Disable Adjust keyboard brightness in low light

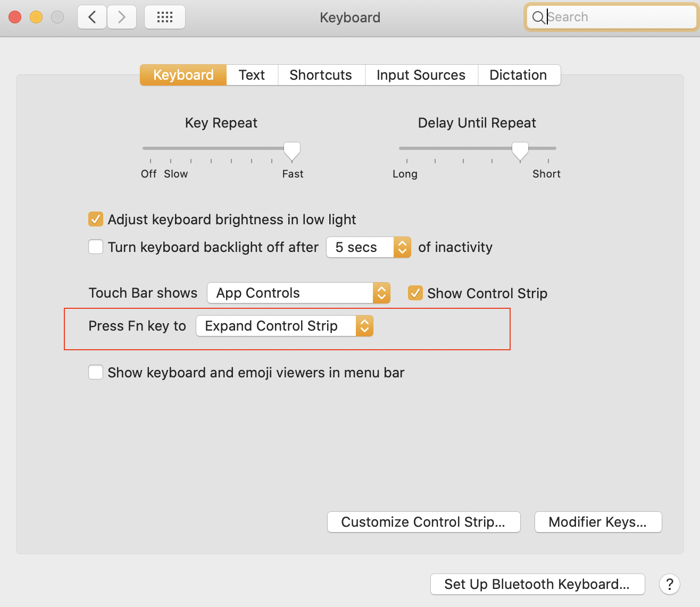point(96,219)
